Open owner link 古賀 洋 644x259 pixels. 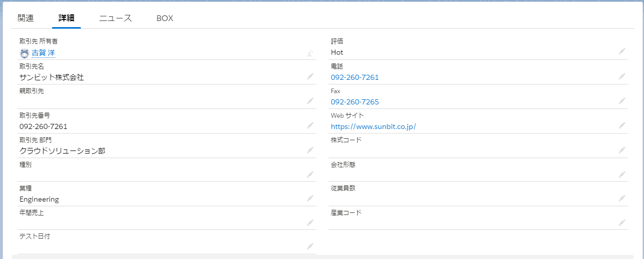pyautogui.click(x=43, y=53)
